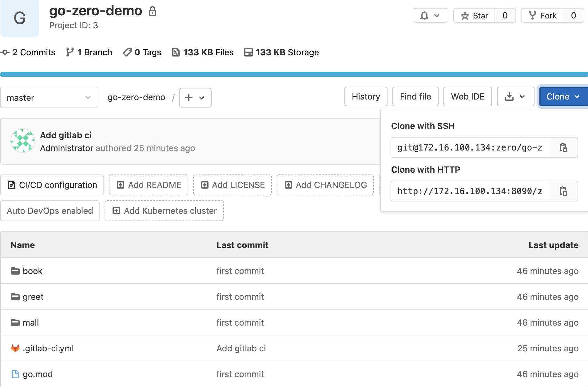Open the go.mod file

click(x=38, y=374)
